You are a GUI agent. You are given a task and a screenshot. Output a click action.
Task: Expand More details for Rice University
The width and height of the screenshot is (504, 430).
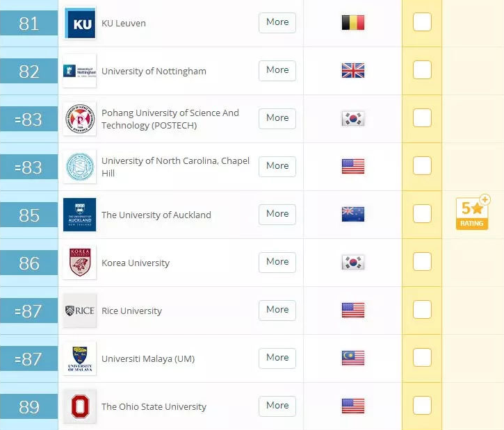coord(277,310)
